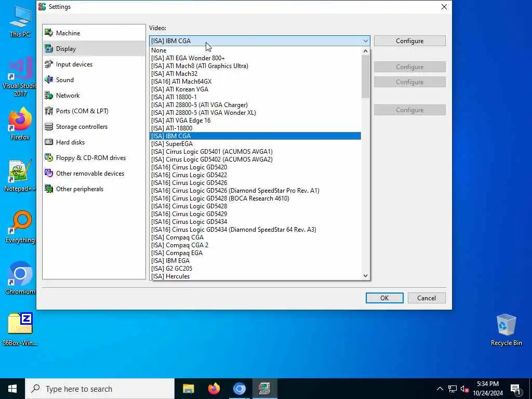
Task: Select [ISA] ATI VGA Edge 16 entry
Action: point(255,121)
